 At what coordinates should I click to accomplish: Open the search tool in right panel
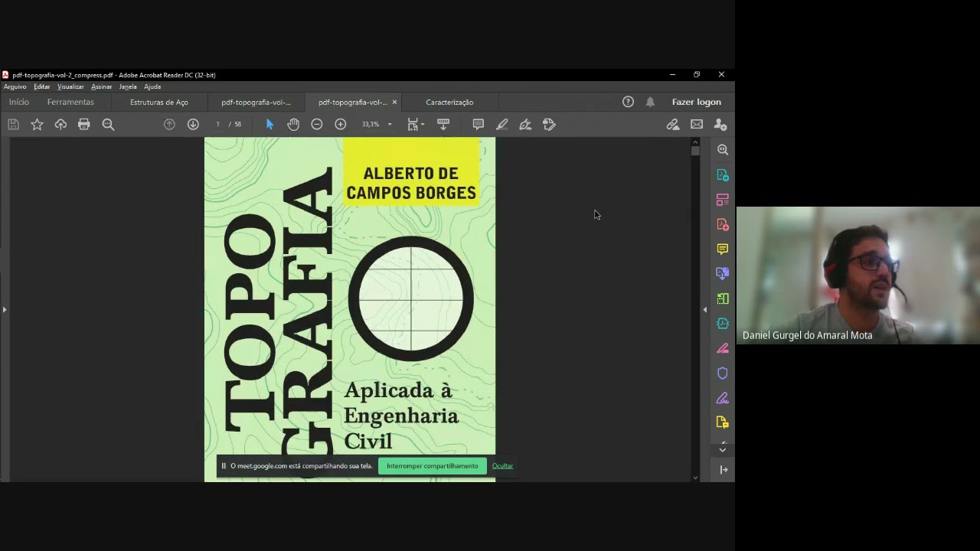(723, 150)
